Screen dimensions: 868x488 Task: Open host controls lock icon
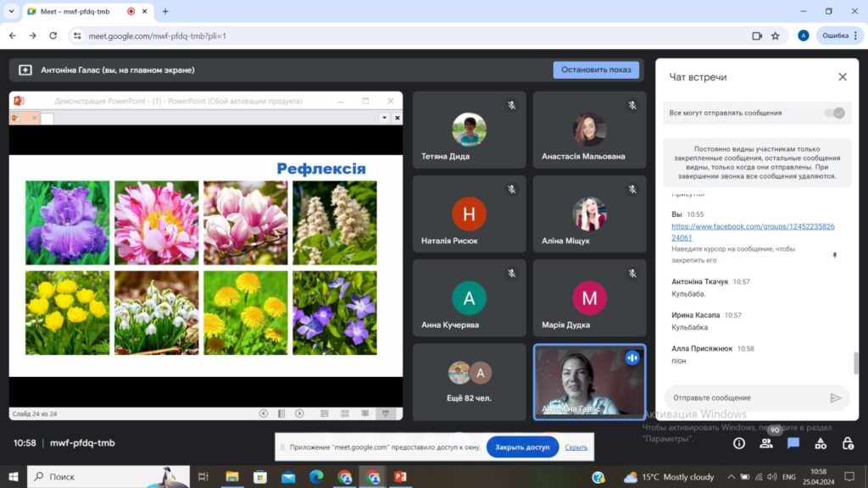(848, 443)
